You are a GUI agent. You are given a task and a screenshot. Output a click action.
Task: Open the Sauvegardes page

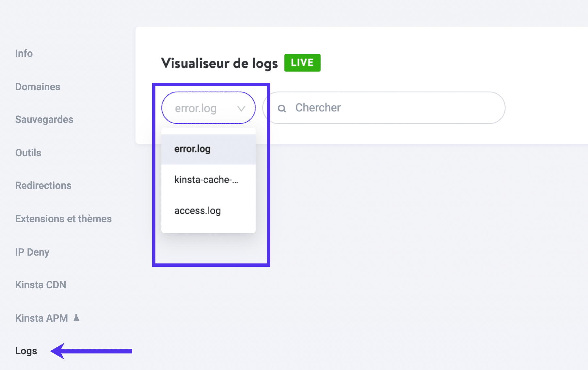44,119
